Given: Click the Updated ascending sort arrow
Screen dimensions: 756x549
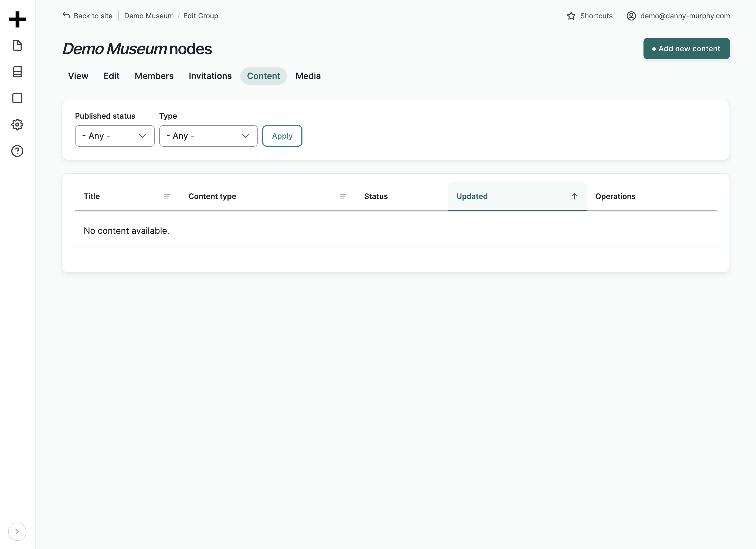Looking at the screenshot, I should click(x=574, y=196).
